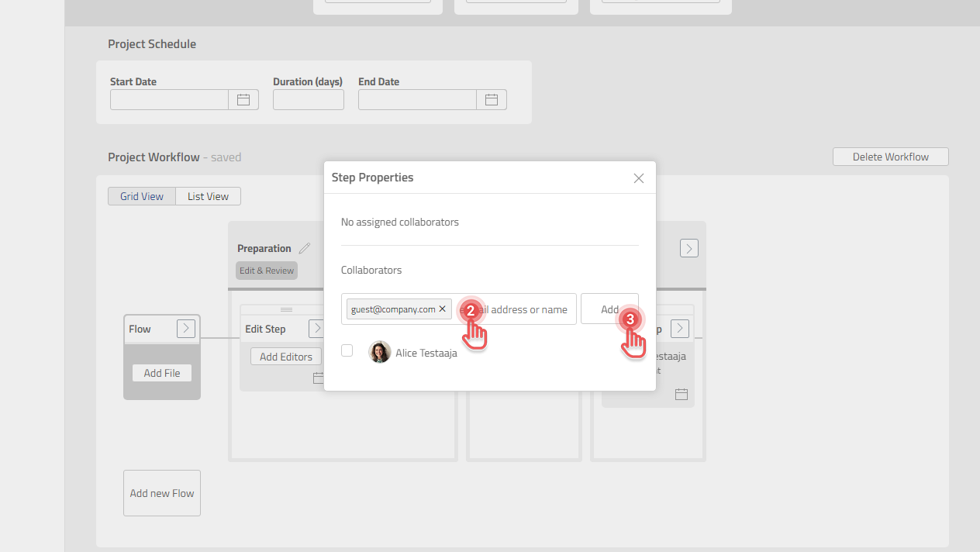Expand the Edit Step details chevron
Viewport: 980px width, 552px height.
317,328
